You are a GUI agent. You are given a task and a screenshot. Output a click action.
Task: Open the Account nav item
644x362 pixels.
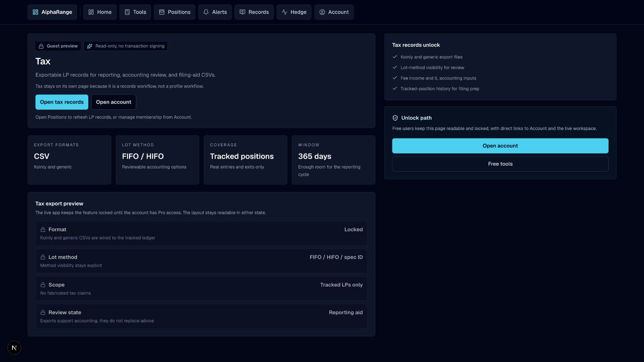334,12
